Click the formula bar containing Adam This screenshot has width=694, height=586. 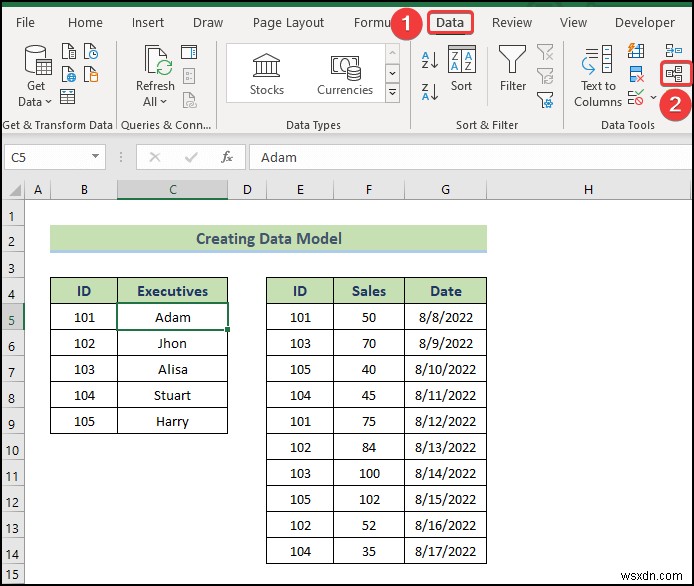(471, 157)
